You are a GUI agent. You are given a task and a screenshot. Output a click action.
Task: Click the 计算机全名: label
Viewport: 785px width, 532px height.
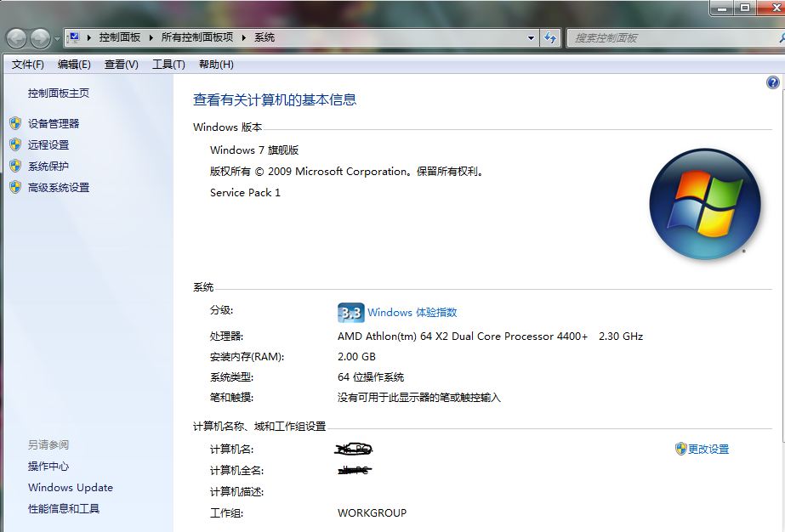(x=236, y=471)
